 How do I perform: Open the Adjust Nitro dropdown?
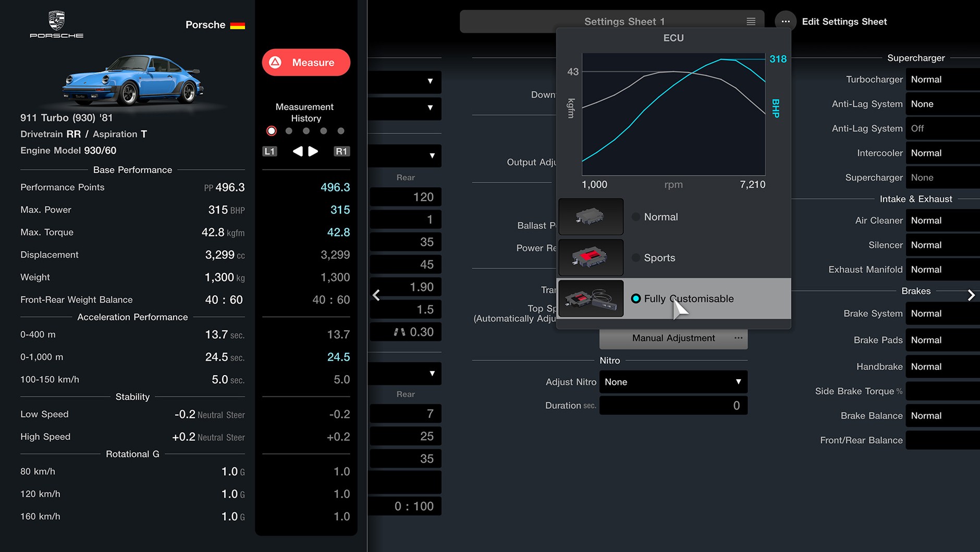tap(673, 382)
